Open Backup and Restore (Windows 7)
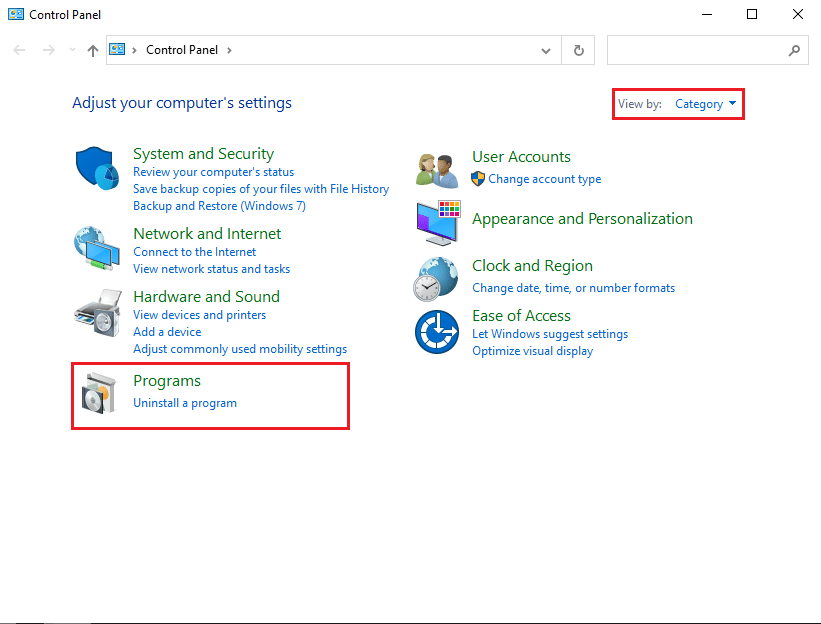The image size is (821, 624). [219, 206]
